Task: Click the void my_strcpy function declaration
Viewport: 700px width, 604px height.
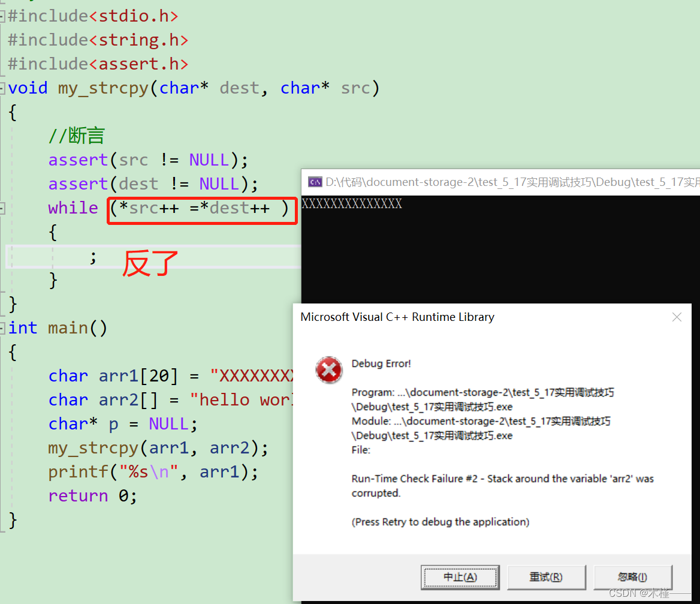Action: 194,88
